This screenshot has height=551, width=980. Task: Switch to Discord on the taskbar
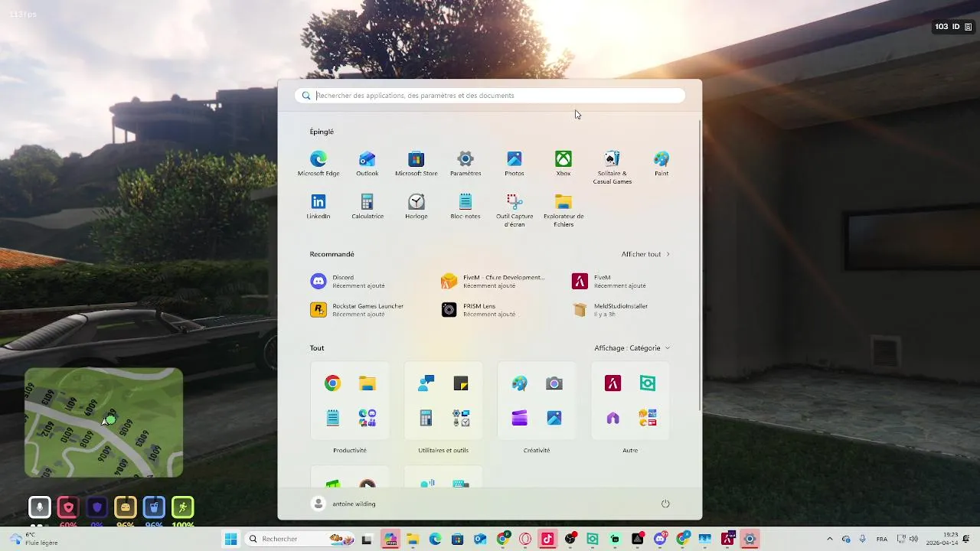point(660,539)
